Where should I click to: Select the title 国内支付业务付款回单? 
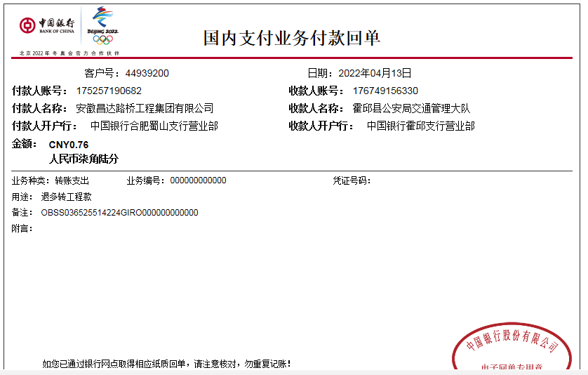point(292,37)
